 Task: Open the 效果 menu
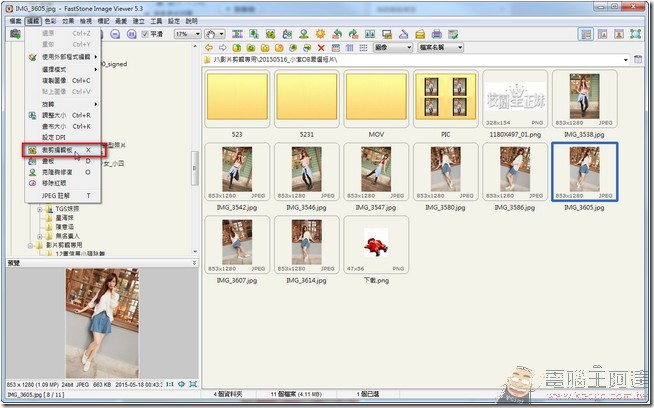[x=68, y=21]
